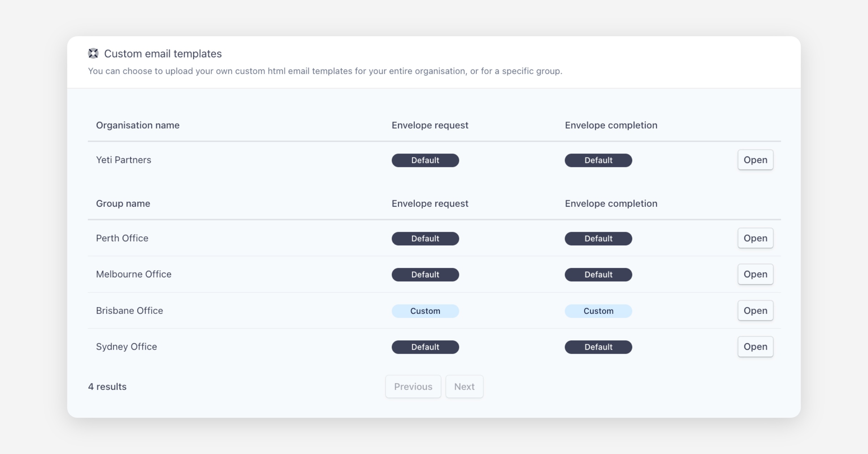The height and width of the screenshot is (454, 868).
Task: Click Sydney Office envelope request Default badge
Action: [x=425, y=347]
